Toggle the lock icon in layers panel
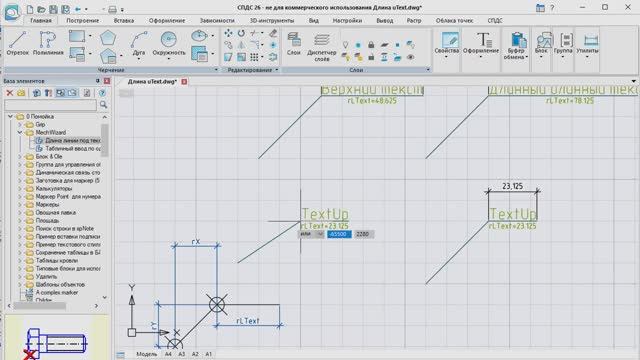640x360 pixels. (371, 44)
